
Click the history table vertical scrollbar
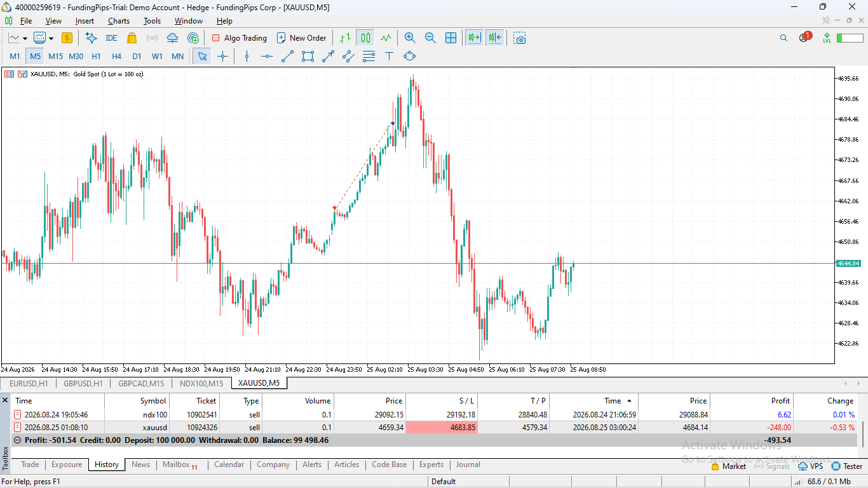(863, 434)
